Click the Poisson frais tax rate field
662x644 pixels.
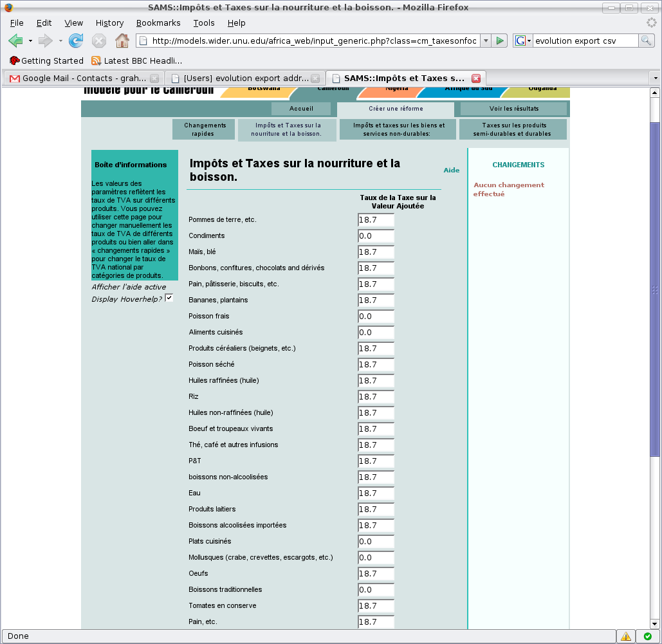click(x=376, y=317)
